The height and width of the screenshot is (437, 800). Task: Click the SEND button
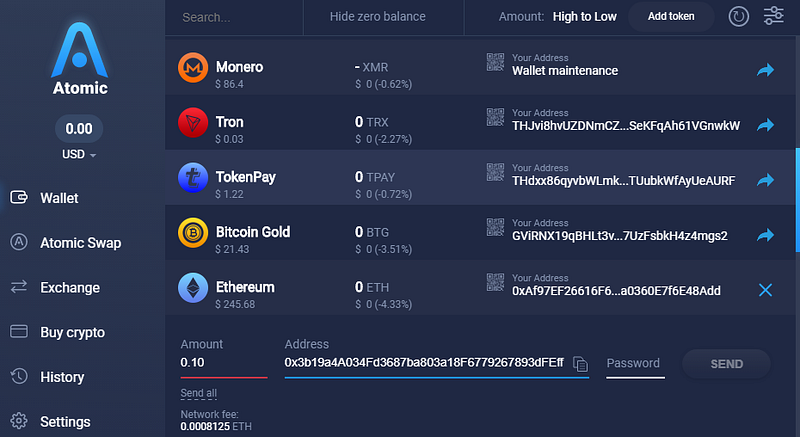pyautogui.click(x=727, y=364)
